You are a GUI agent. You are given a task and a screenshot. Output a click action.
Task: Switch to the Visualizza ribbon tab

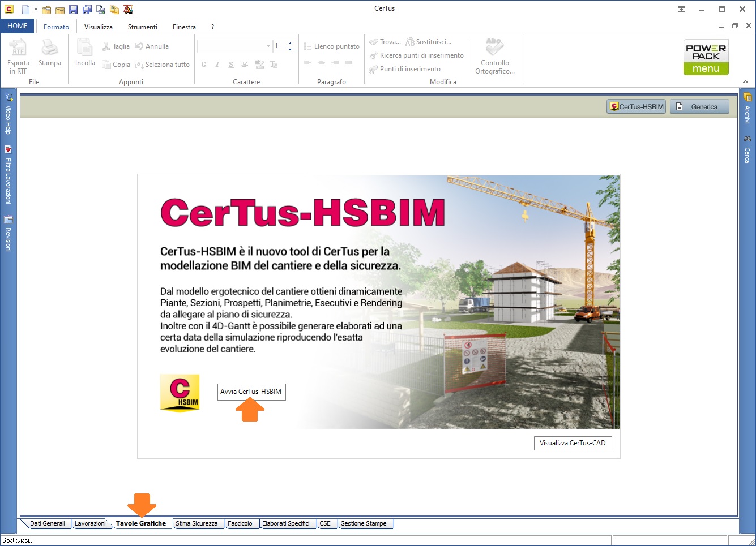[99, 27]
